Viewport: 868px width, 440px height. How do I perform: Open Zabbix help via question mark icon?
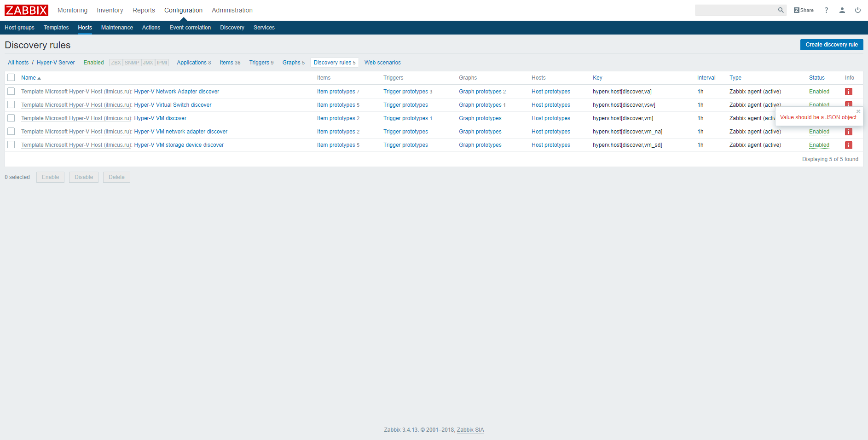[826, 10]
